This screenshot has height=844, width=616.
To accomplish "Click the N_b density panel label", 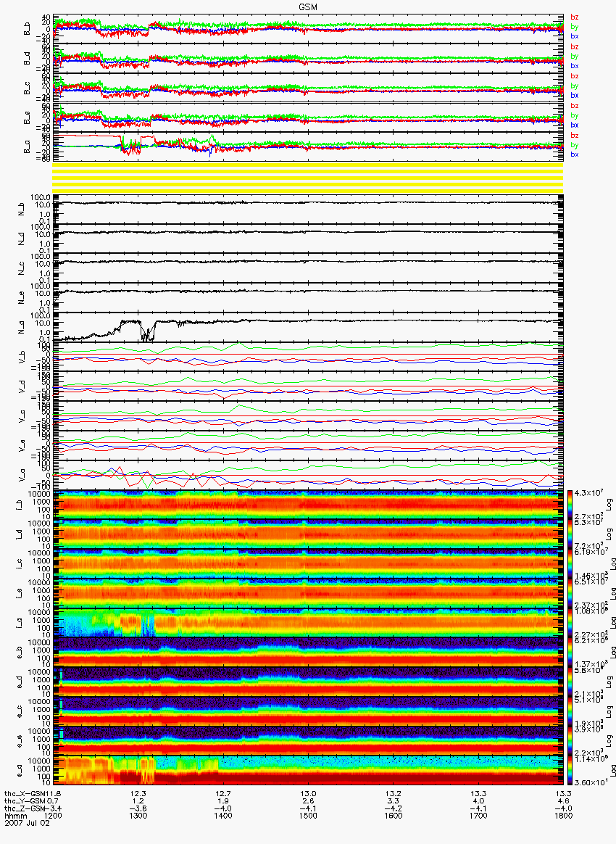I will [22, 209].
